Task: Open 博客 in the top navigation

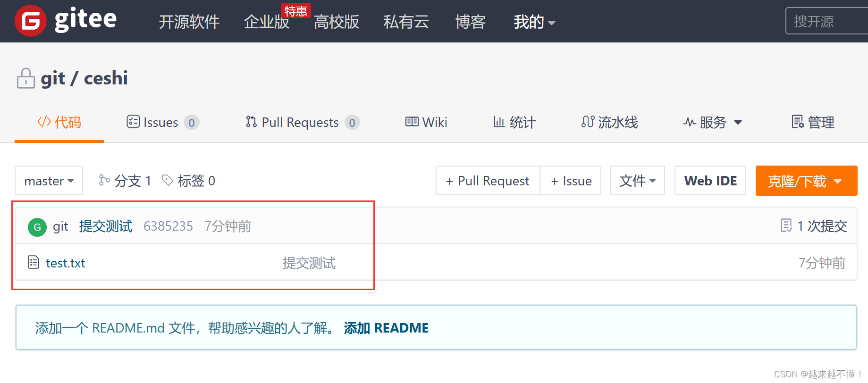Action: pos(470,22)
